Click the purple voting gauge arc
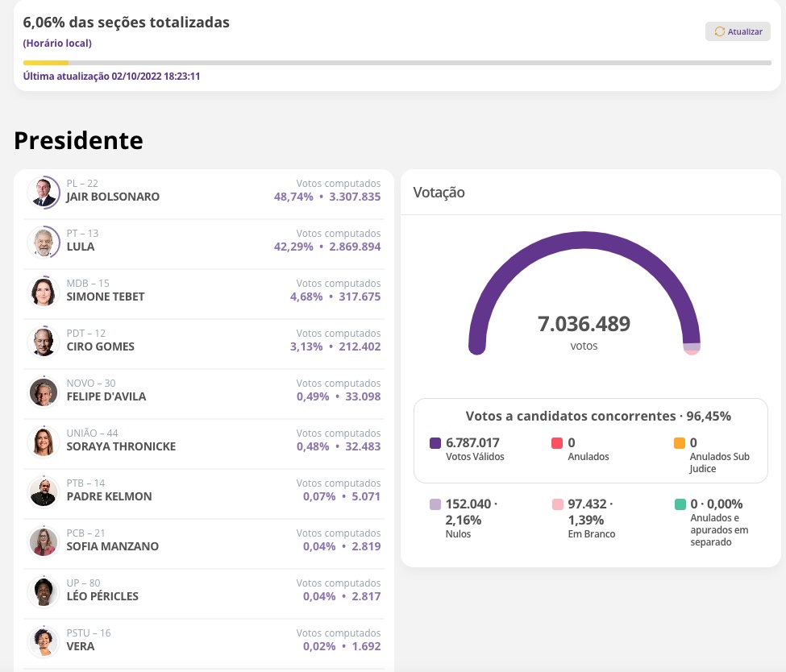 pos(584,240)
